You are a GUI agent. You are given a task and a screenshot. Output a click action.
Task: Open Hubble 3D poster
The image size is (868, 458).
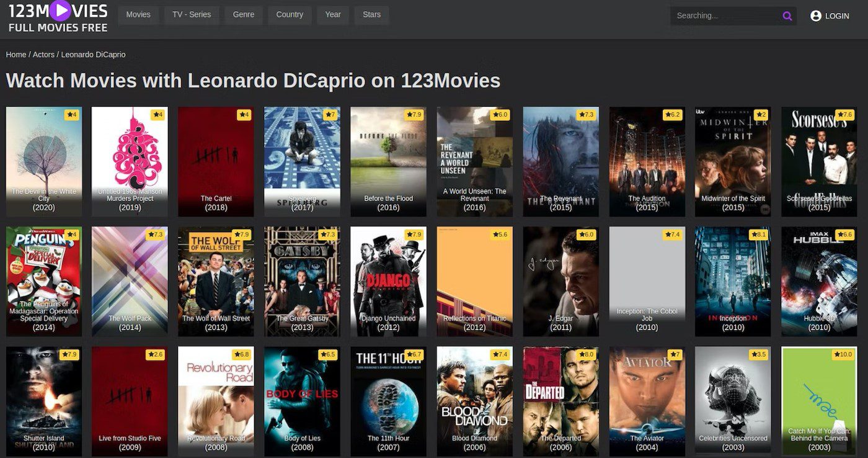[819, 281]
